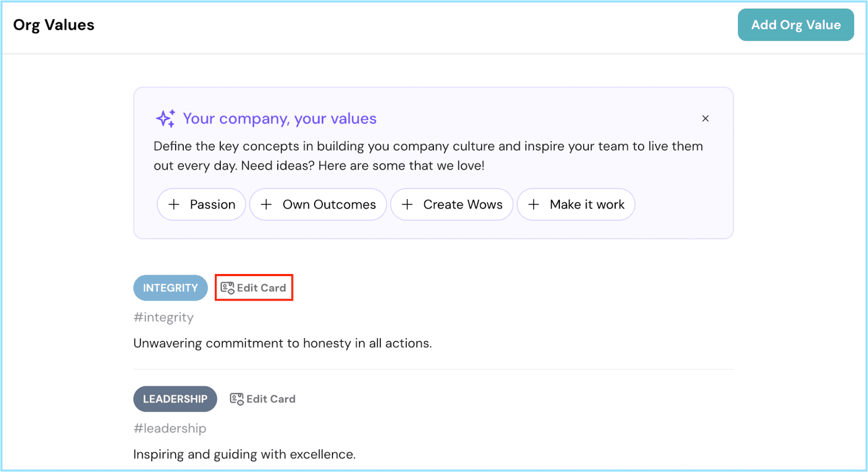Click plus icon on Create Wows chip
Image resolution: width=868 pixels, height=472 pixels.
(407, 205)
